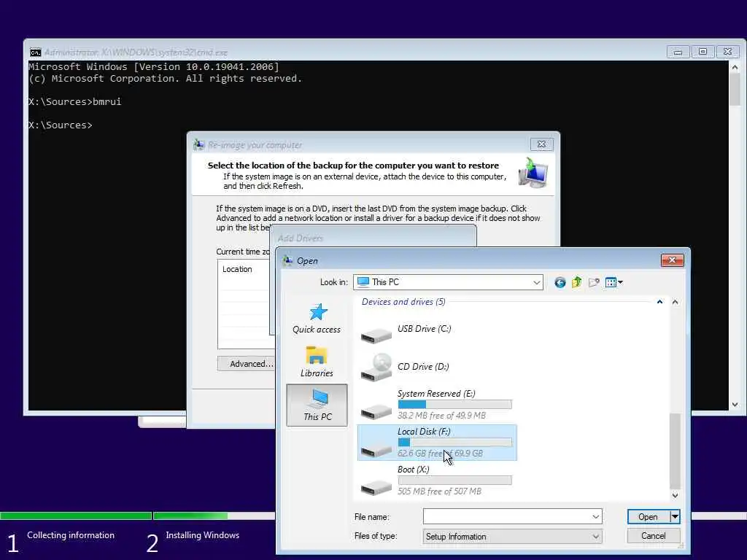The width and height of the screenshot is (747, 560).
Task: Maximize the cmd.exe window
Action: point(703,52)
